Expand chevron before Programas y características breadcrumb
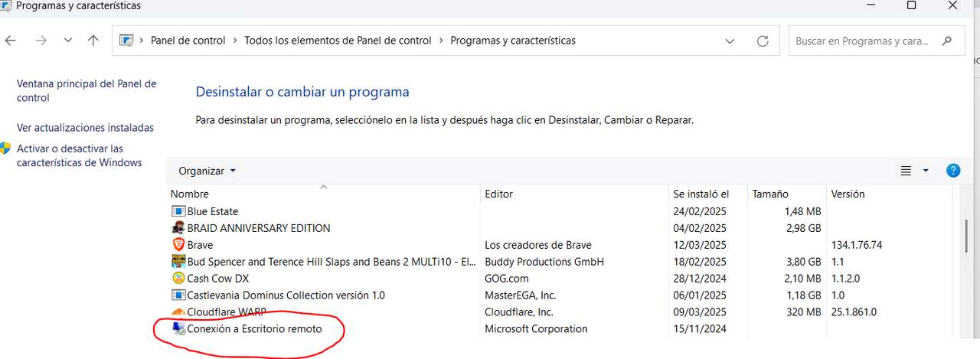This screenshot has width=980, height=359. [441, 41]
